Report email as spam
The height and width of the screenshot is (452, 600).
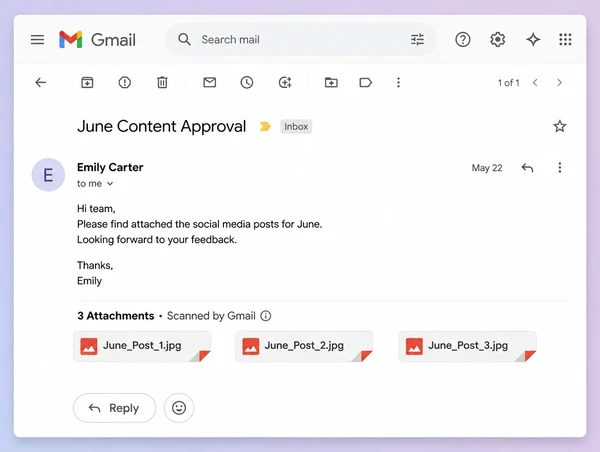(125, 82)
